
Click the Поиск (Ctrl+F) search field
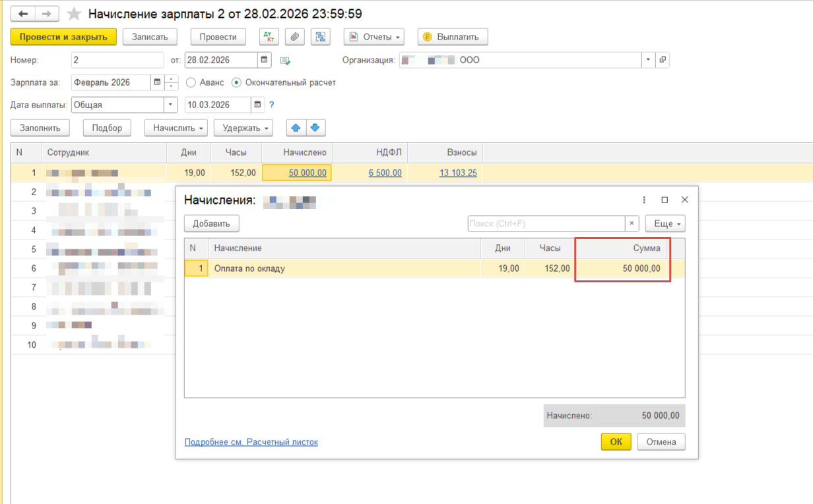click(x=546, y=224)
